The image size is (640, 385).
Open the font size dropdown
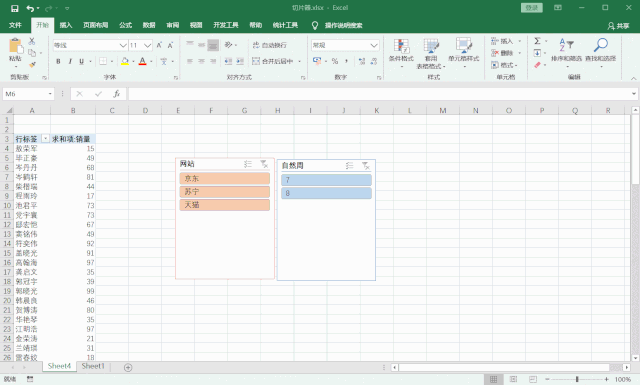(x=148, y=45)
